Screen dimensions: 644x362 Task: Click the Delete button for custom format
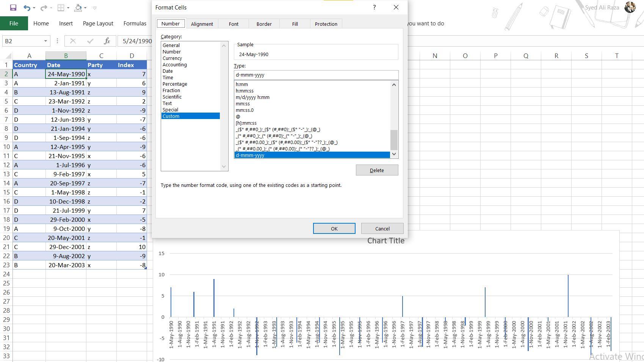pyautogui.click(x=377, y=170)
